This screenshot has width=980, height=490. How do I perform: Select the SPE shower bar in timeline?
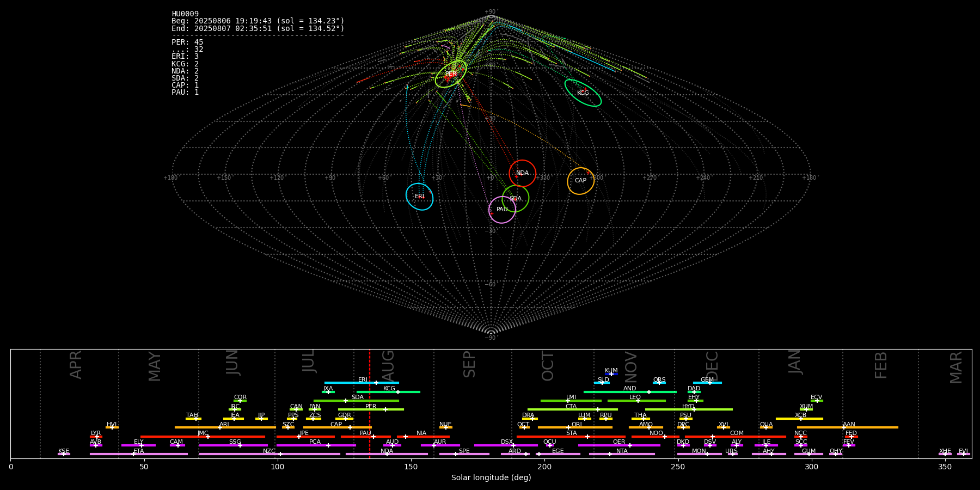click(464, 454)
